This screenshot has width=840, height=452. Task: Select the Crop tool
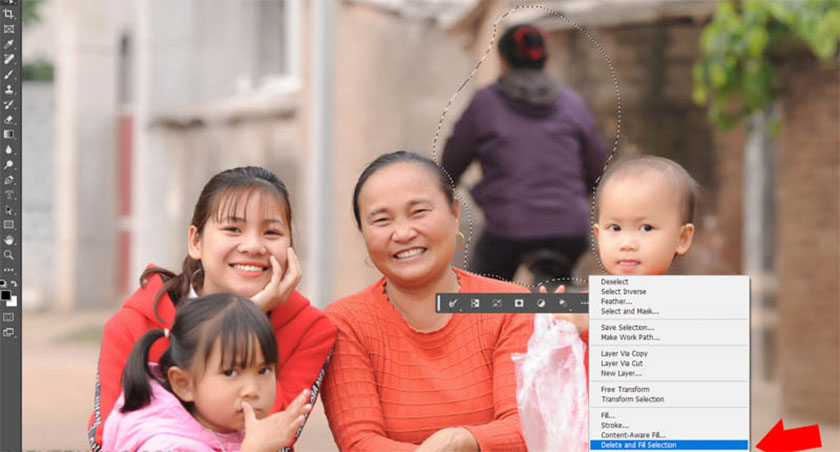pyautogui.click(x=9, y=14)
